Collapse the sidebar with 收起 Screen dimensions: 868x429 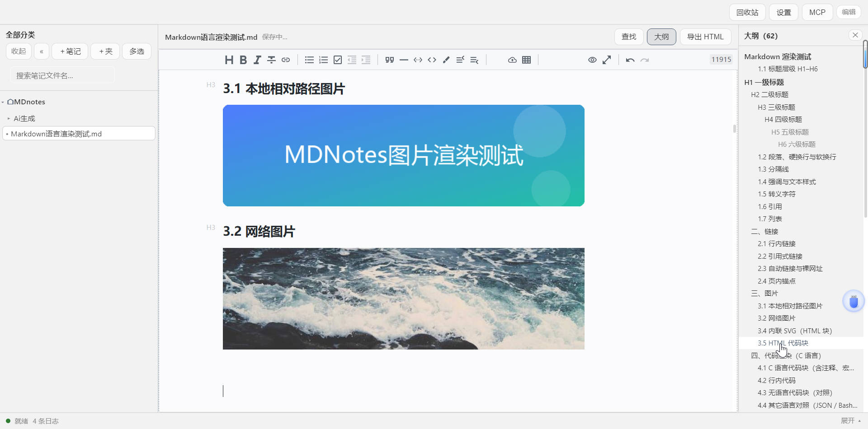coord(19,51)
